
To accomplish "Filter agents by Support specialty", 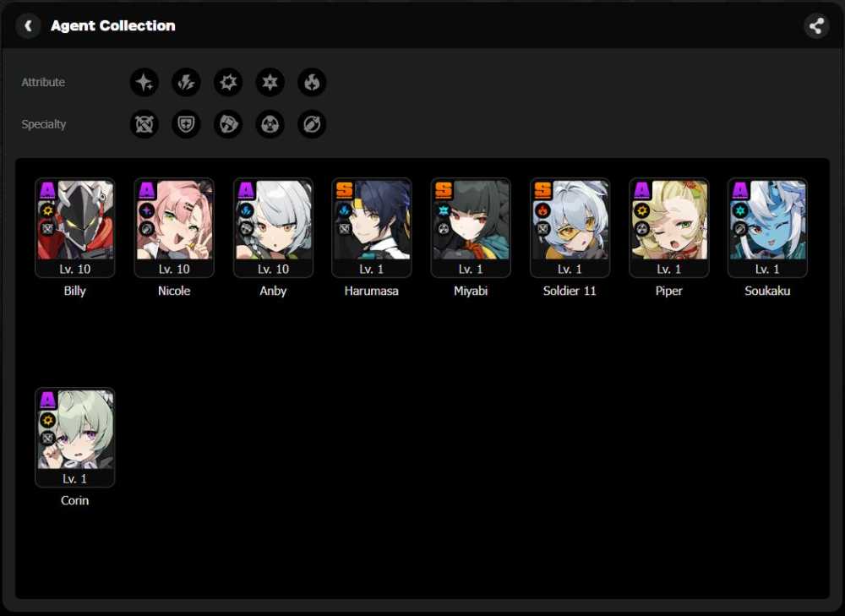I will (x=312, y=124).
